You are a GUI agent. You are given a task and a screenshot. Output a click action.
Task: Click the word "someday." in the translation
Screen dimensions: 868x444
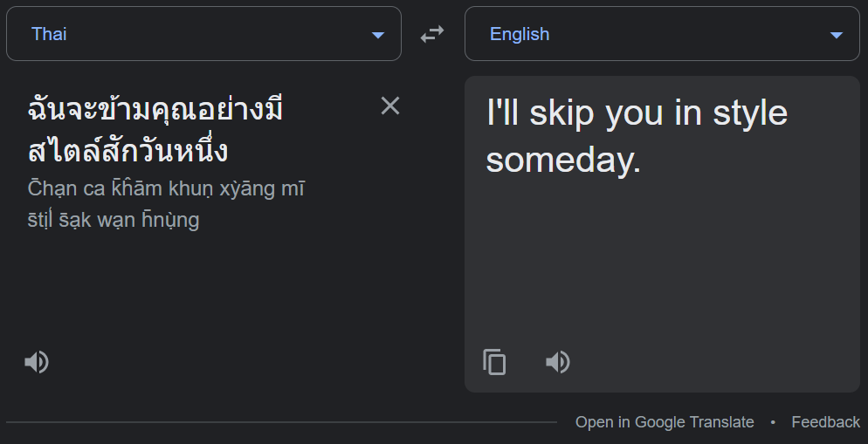[x=563, y=160]
